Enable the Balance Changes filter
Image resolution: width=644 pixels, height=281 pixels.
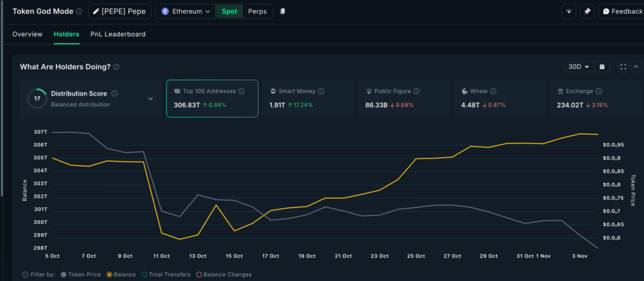click(x=224, y=274)
